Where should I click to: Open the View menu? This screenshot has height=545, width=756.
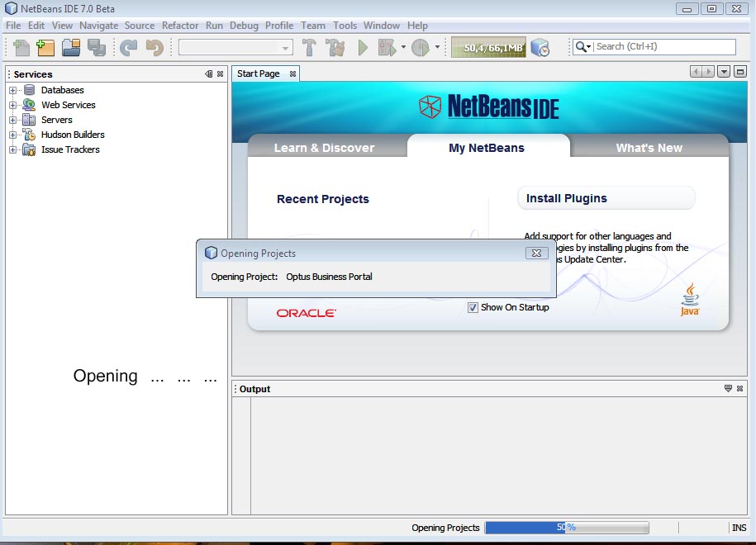pyautogui.click(x=62, y=26)
